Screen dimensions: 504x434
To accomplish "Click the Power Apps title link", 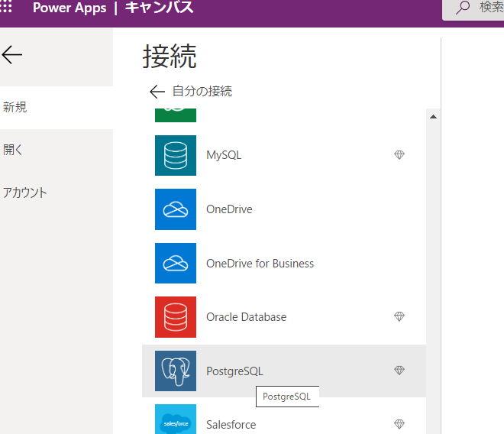I will [x=73, y=8].
